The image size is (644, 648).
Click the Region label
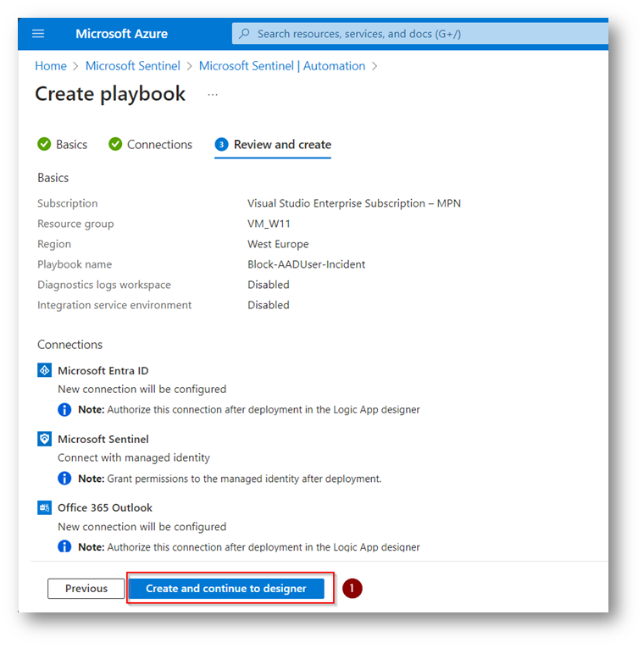click(x=54, y=244)
